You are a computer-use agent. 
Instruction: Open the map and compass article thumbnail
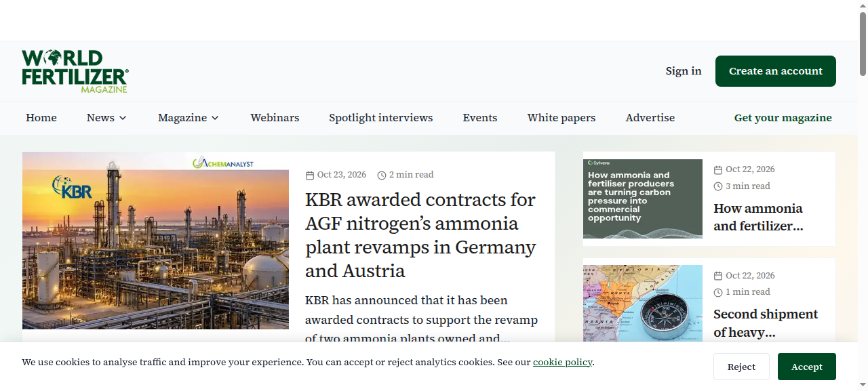(x=643, y=303)
